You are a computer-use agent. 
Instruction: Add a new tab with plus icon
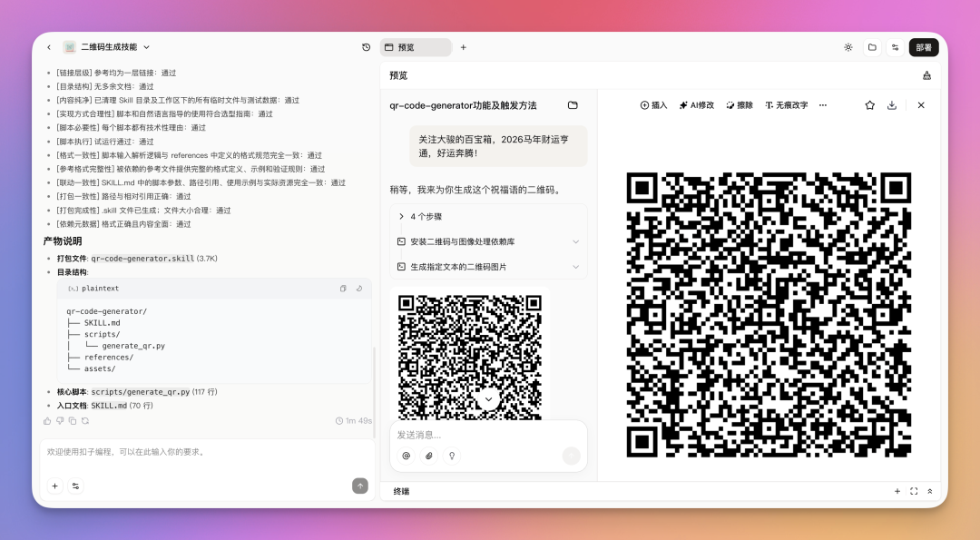[463, 47]
